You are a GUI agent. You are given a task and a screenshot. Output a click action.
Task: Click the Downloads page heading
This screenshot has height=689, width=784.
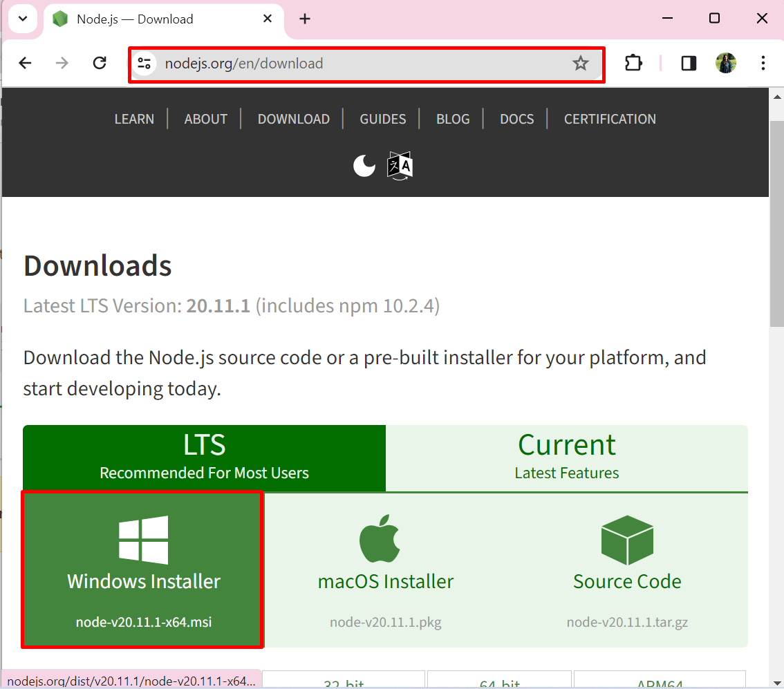coord(97,265)
